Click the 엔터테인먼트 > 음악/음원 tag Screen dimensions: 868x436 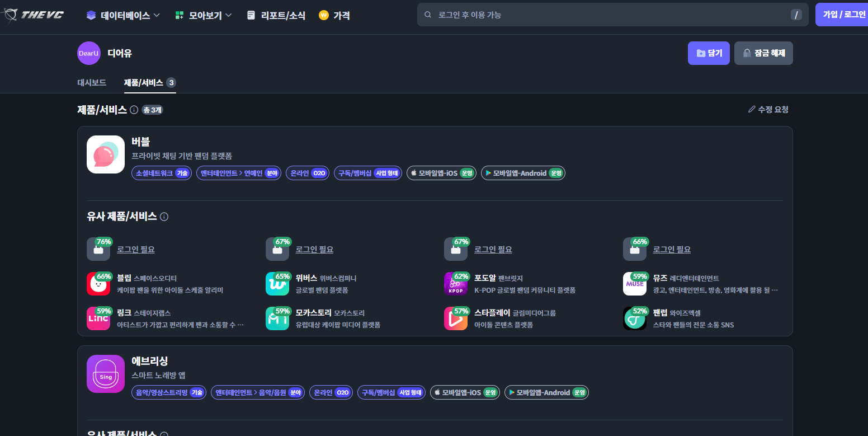(x=258, y=392)
